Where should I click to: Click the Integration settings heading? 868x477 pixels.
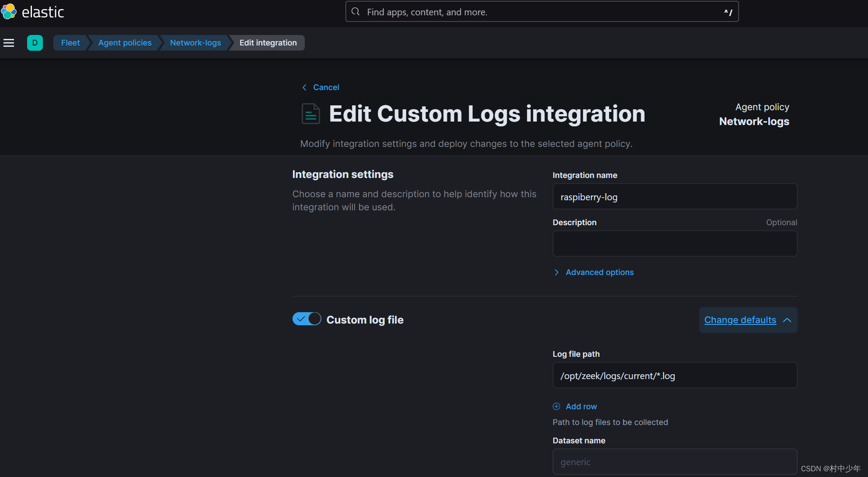(343, 174)
